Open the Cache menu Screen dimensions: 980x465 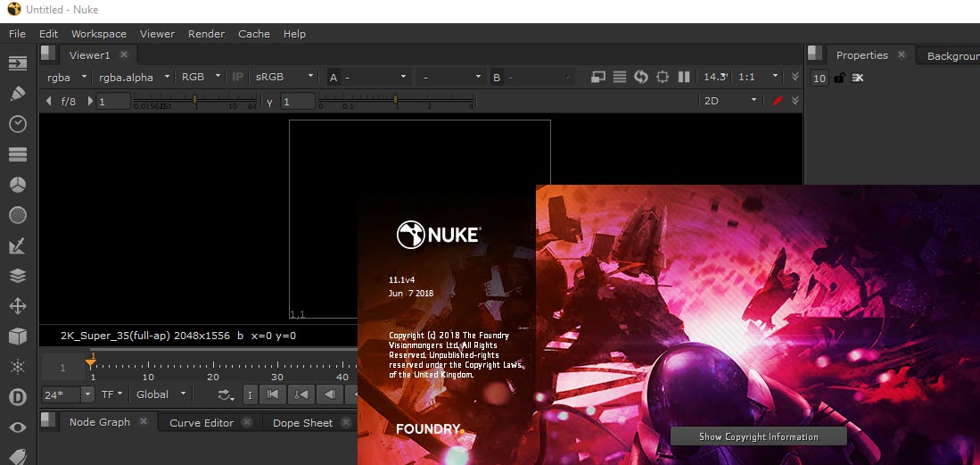tap(254, 34)
